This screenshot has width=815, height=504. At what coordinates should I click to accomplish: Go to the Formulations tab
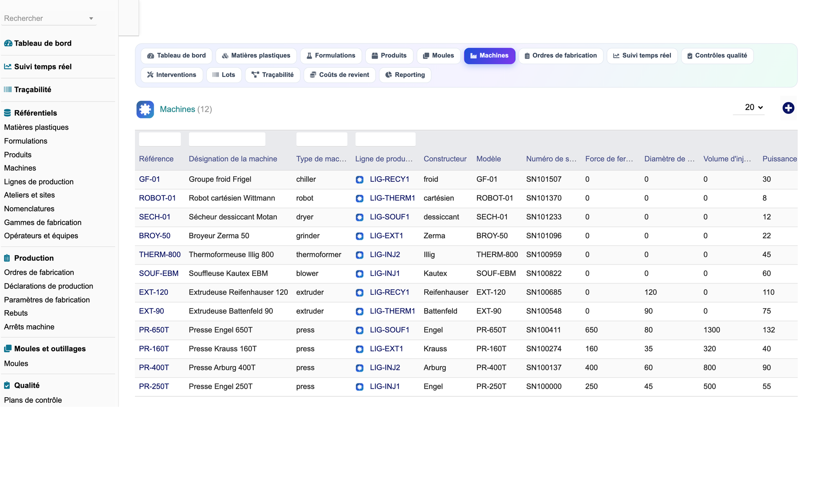331,56
